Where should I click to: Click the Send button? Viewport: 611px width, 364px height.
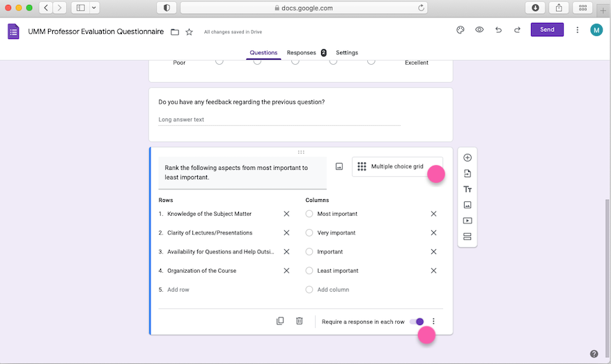tap(547, 30)
